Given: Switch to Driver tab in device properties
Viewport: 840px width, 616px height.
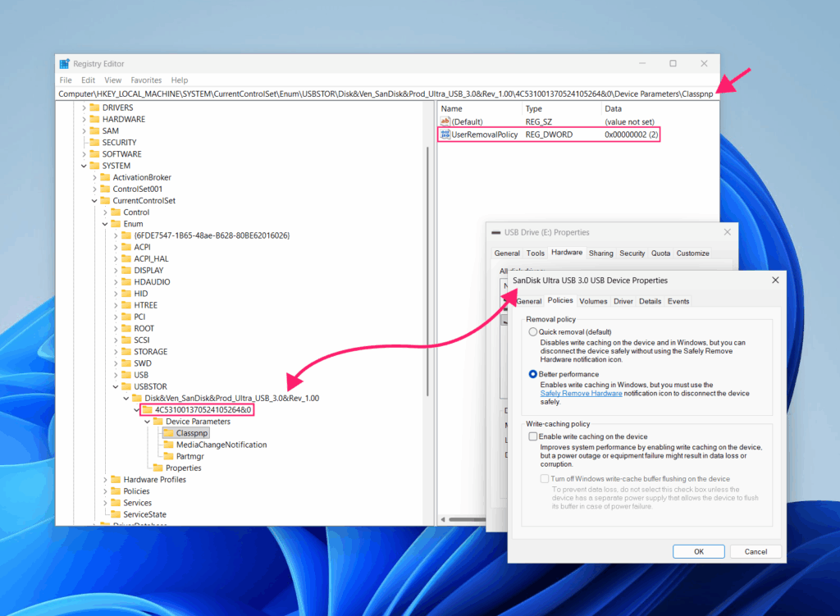Looking at the screenshot, I should (623, 302).
